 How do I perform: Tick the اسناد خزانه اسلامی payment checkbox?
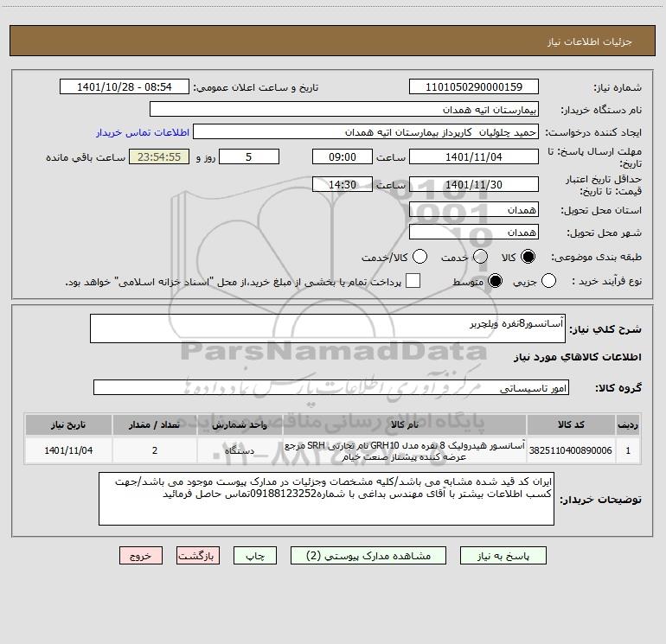pos(413,281)
